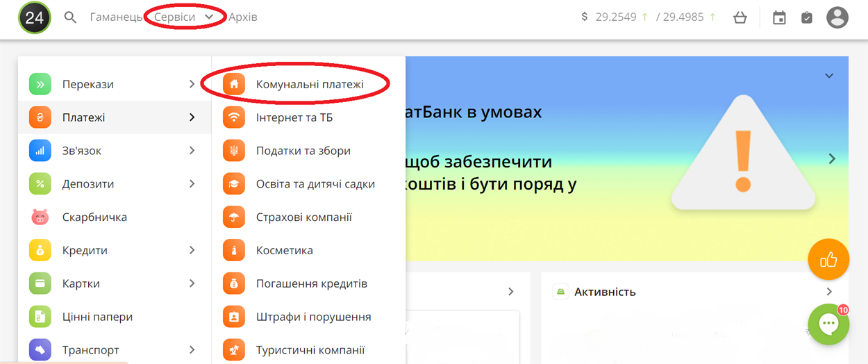The image size is (868, 364).
Task: Click the graduation cap education icon
Action: pyautogui.click(x=234, y=184)
